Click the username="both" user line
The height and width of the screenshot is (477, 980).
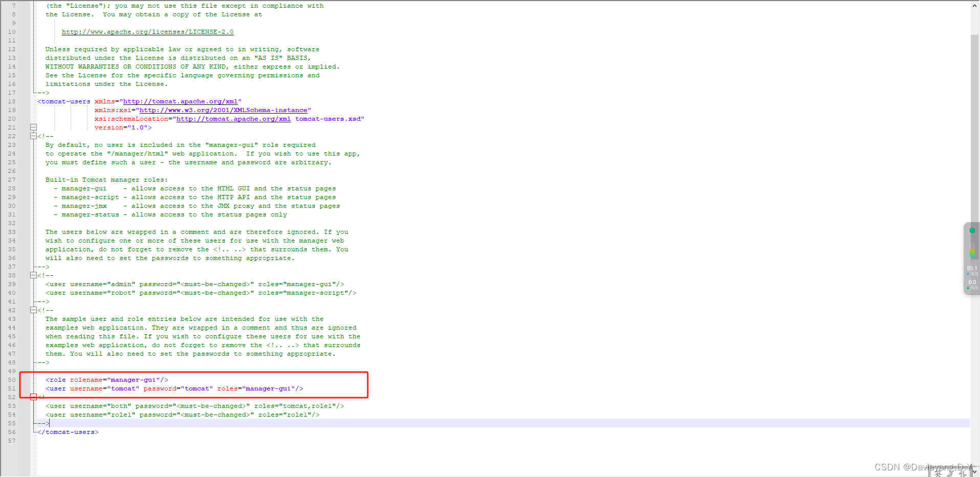point(195,406)
